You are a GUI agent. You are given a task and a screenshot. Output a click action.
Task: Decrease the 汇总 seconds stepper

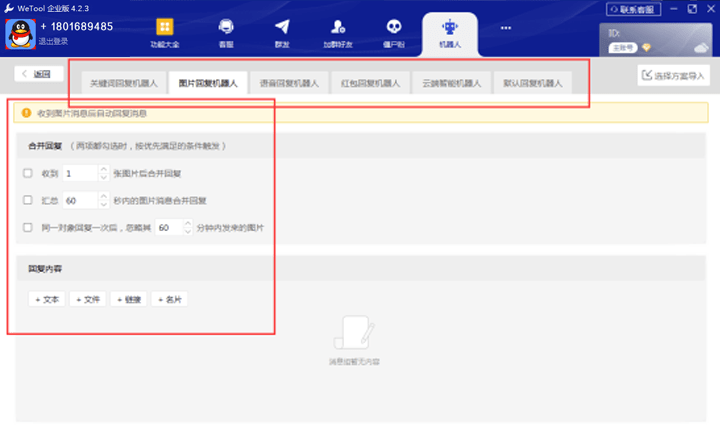pos(104,204)
